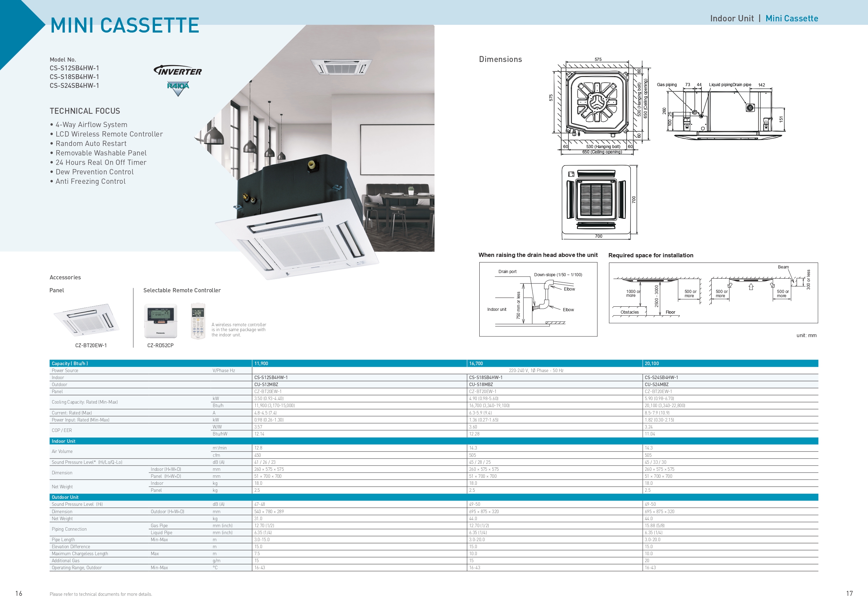Image resolution: width=868 pixels, height=614 pixels.
Task: Click the technical documents footnote text
Action: pyautogui.click(x=101, y=594)
